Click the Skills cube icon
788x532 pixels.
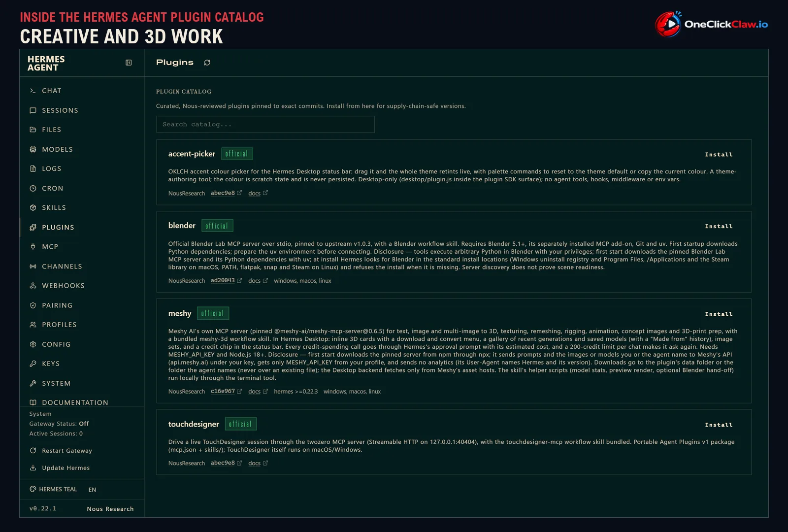tap(33, 208)
